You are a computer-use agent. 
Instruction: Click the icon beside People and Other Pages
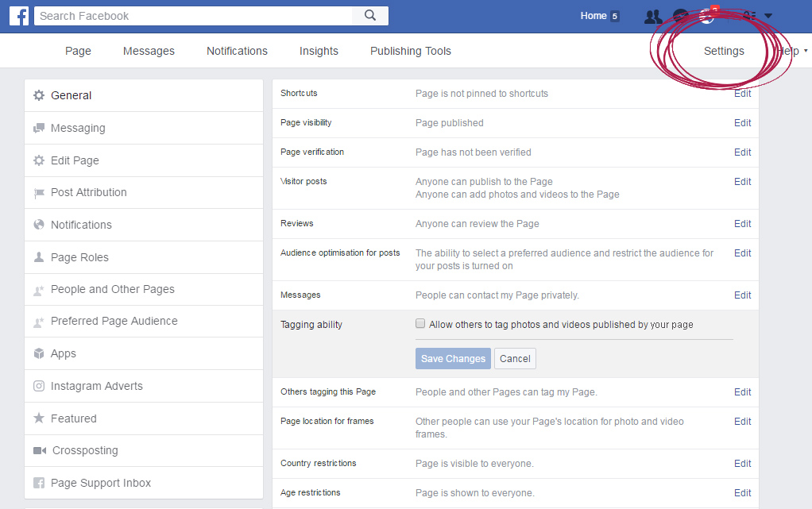point(39,290)
